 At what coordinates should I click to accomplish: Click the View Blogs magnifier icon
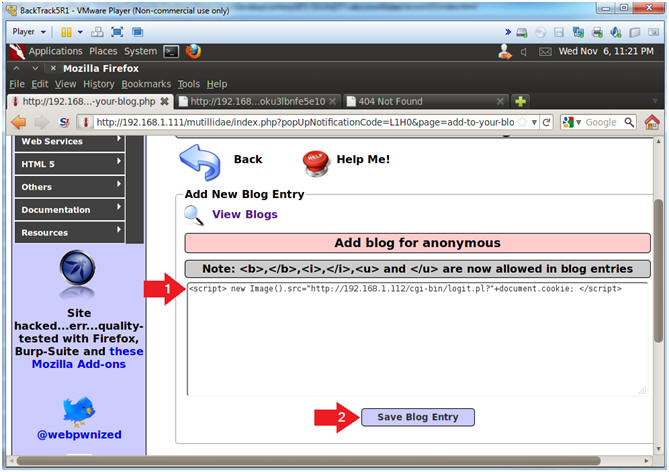[194, 215]
